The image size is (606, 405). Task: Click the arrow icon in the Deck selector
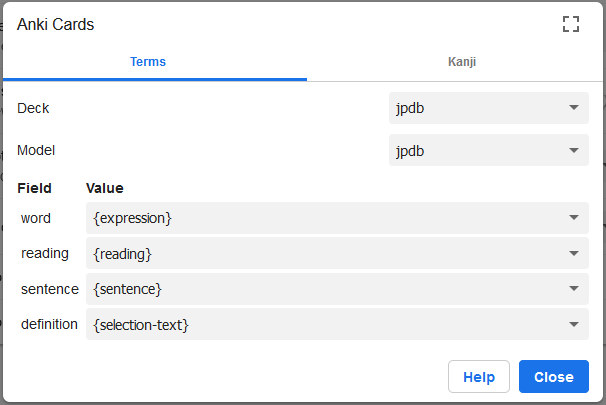click(x=574, y=107)
